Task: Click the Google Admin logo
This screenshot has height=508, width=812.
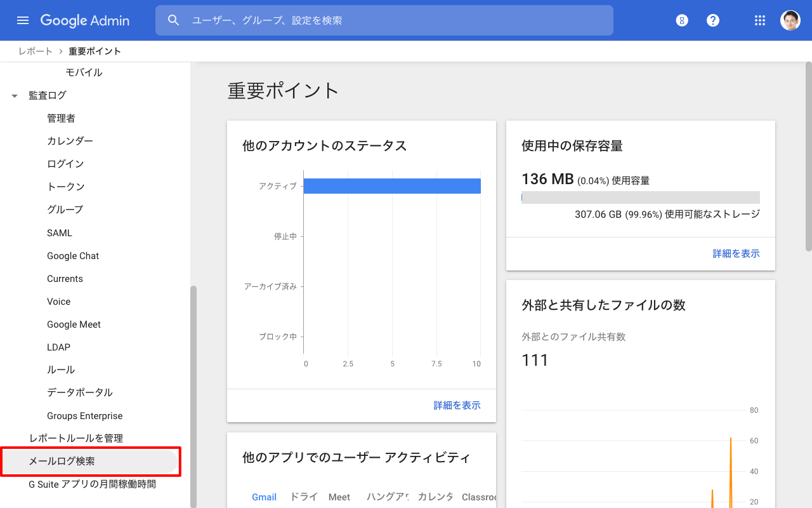Action: 85,20
